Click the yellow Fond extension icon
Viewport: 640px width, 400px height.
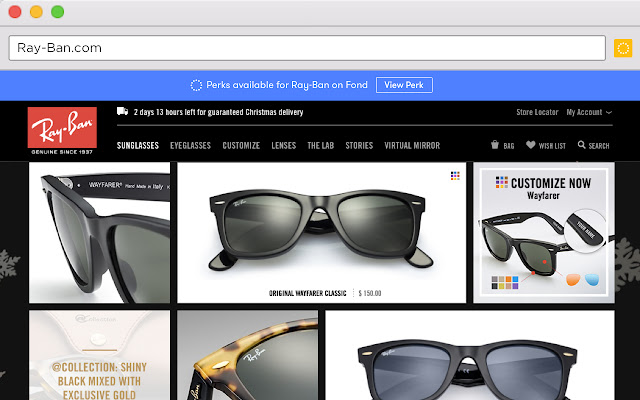tap(623, 48)
